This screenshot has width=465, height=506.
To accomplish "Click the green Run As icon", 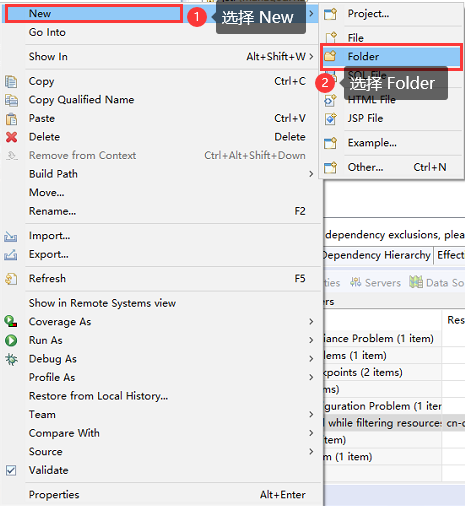I will click(11, 340).
